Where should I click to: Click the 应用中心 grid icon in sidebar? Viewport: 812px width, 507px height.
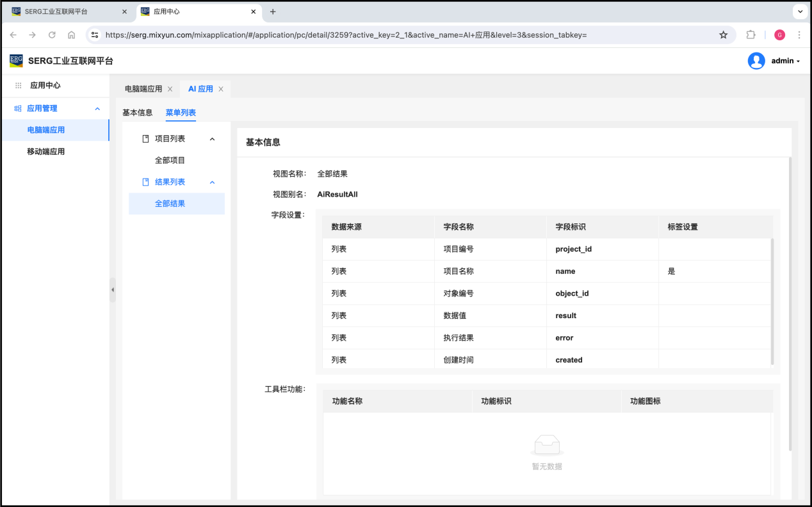(18, 85)
